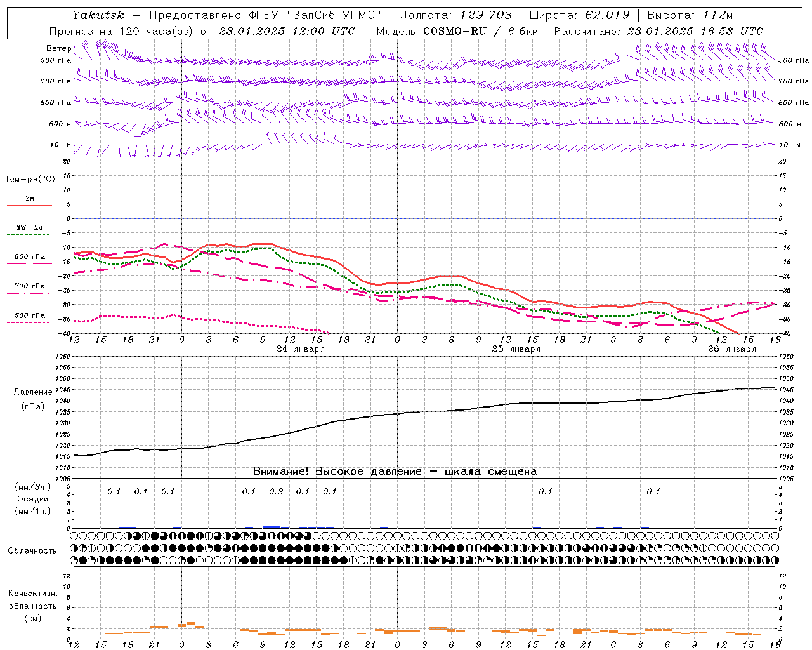812x650 pixels.
Task: Click the '(км)' unit under Конвективн. облачность
Action: (33, 618)
